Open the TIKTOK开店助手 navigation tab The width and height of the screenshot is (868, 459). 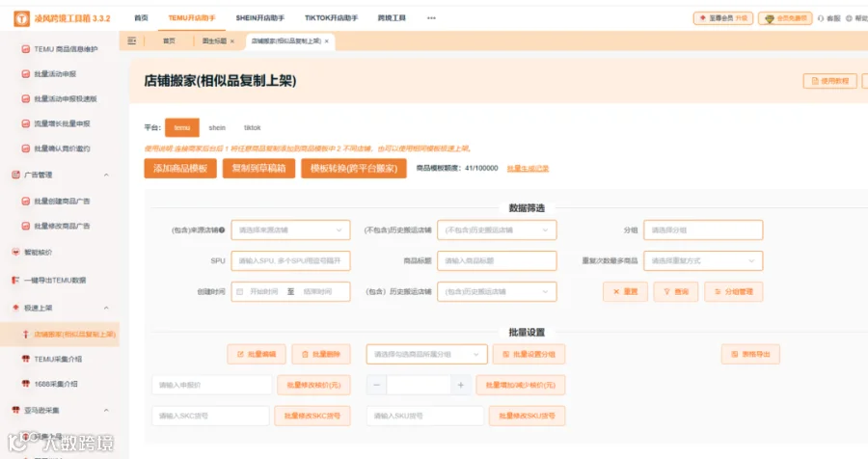[x=331, y=18]
